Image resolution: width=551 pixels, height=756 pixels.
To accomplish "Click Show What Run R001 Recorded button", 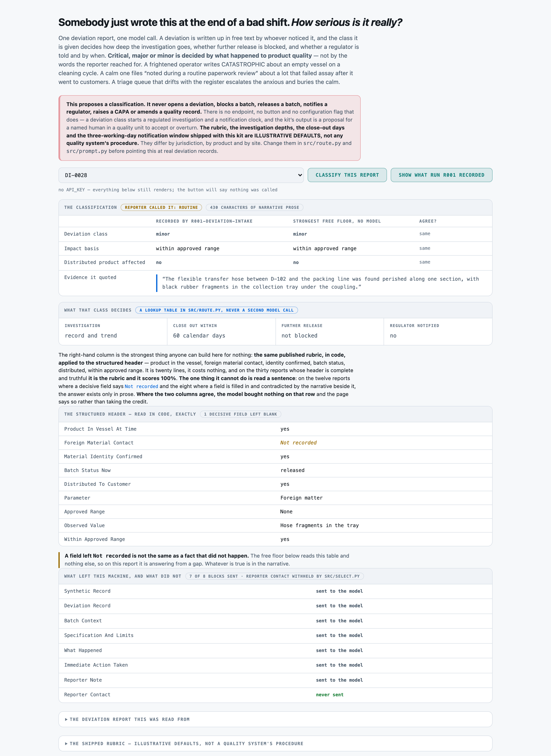I will (x=441, y=175).
